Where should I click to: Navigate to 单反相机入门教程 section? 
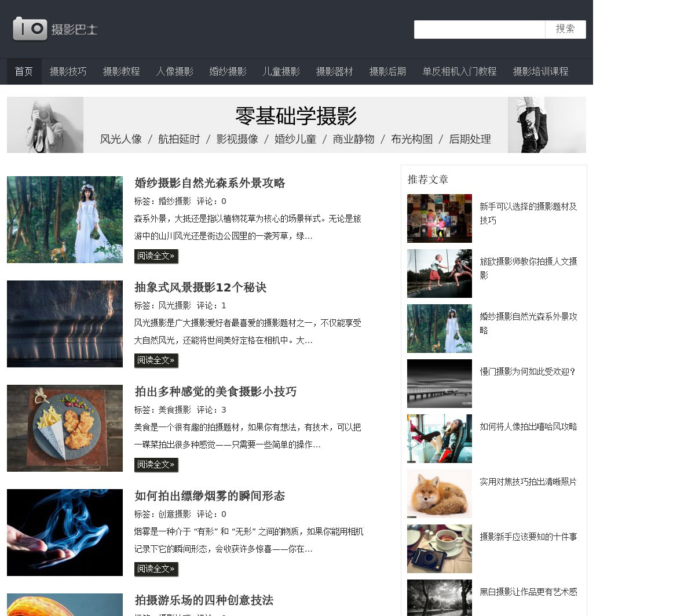[459, 72]
